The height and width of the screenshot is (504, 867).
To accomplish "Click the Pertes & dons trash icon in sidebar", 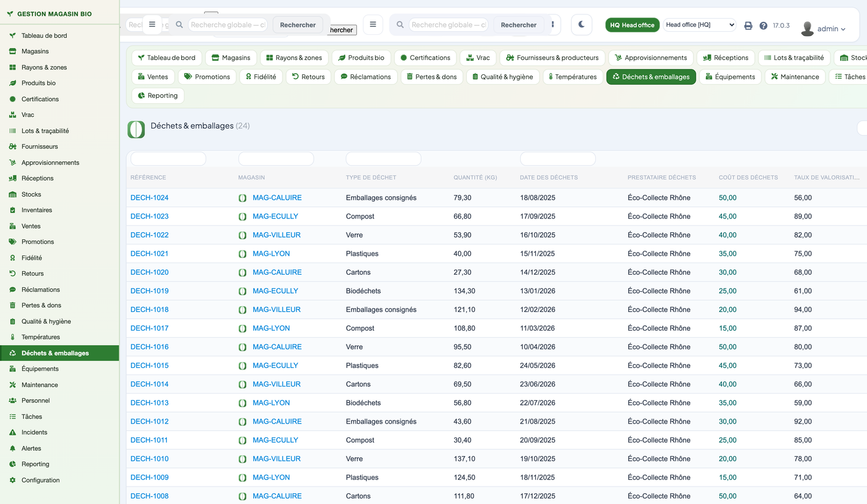I will (x=13, y=305).
